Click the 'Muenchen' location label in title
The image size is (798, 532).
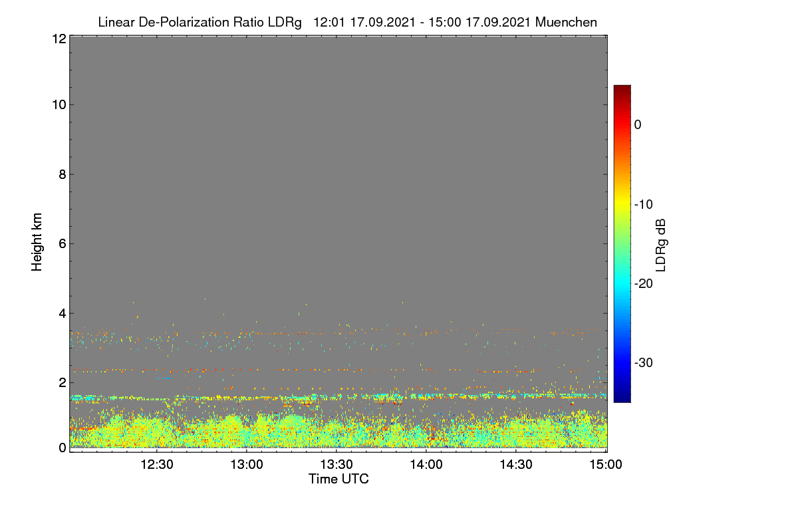pos(566,23)
